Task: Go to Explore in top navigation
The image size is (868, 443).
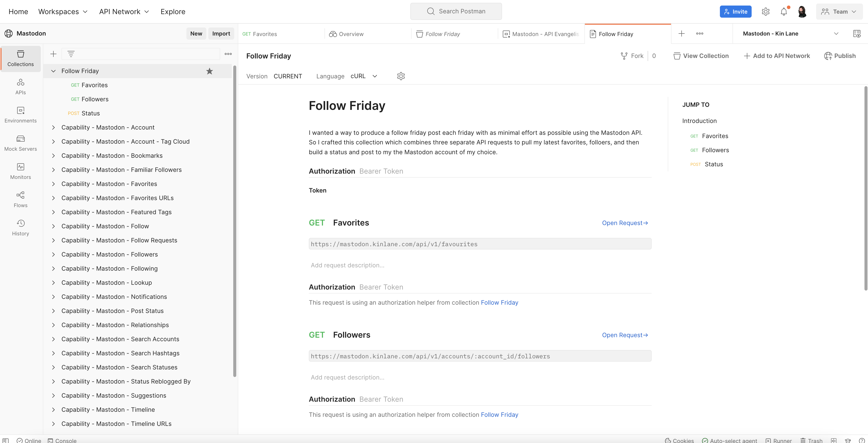Action: pos(173,11)
